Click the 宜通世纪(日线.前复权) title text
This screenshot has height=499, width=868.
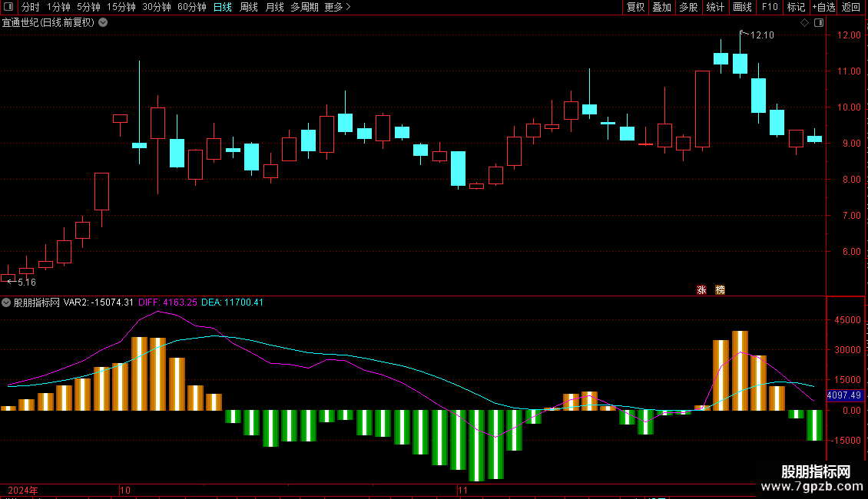pos(48,23)
